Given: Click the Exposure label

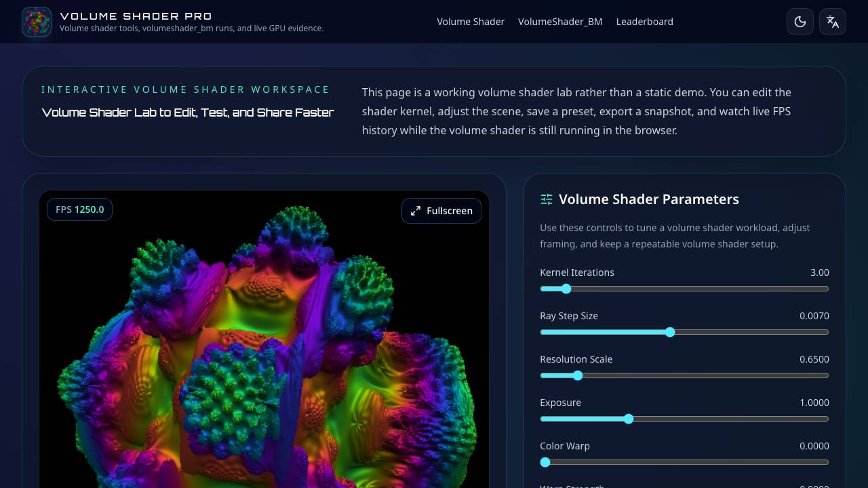Looking at the screenshot, I should [560, 403].
